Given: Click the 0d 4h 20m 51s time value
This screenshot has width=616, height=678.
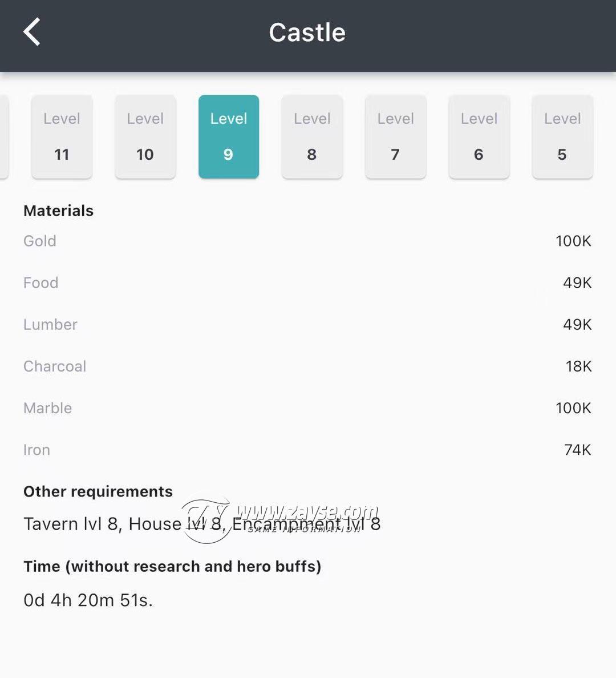Looking at the screenshot, I should [x=88, y=600].
